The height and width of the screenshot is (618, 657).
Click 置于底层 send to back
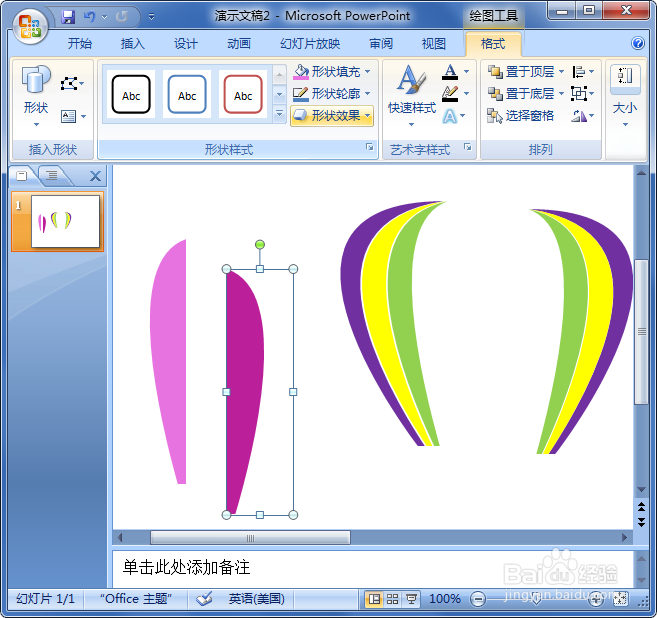click(x=521, y=93)
